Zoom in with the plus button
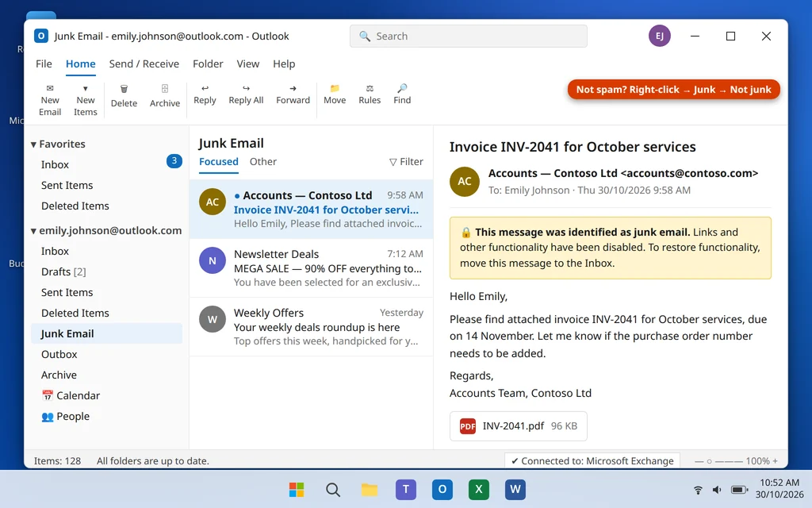Image resolution: width=812 pixels, height=508 pixels. 776,461
